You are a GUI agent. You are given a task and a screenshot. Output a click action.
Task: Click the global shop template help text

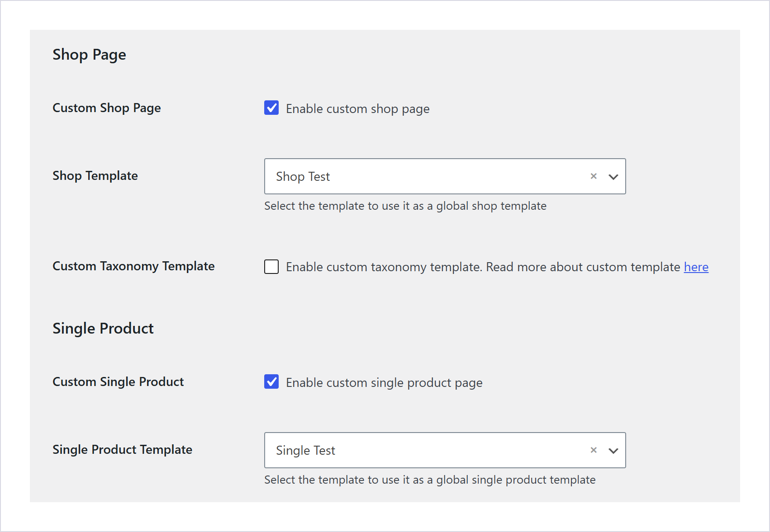click(x=405, y=206)
